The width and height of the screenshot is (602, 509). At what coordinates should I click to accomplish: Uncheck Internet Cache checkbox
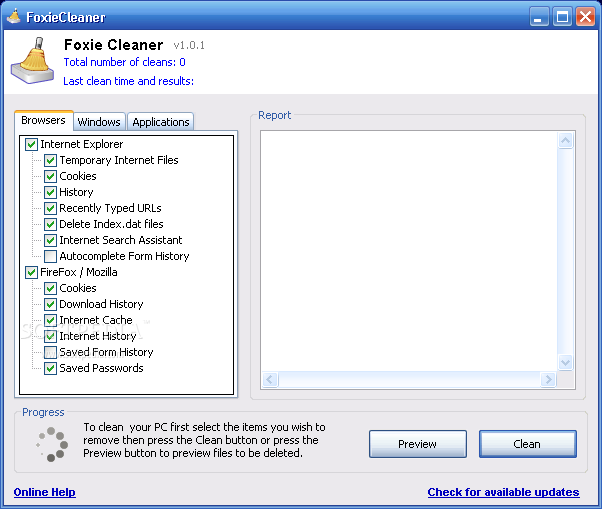50,321
